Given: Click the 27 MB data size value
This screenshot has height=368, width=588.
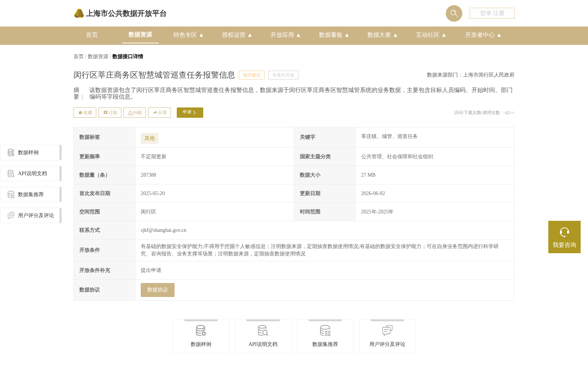Looking at the screenshot, I should 368,175.
